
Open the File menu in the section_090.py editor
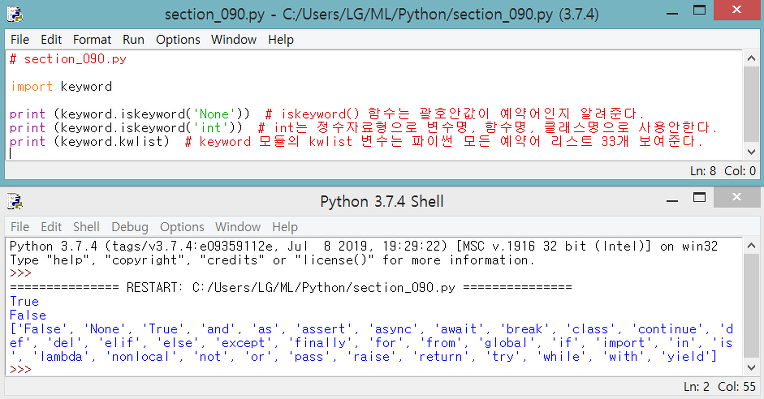pos(19,39)
